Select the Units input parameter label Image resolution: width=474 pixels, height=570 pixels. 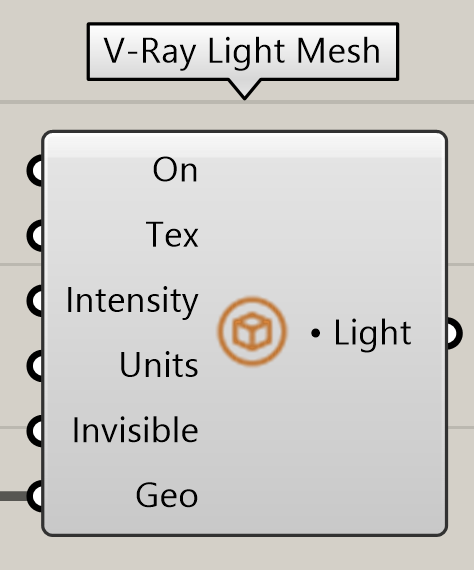(x=159, y=365)
